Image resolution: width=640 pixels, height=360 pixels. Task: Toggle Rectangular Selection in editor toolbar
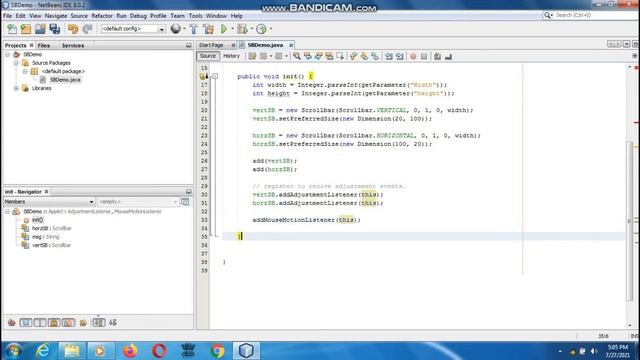340,56
